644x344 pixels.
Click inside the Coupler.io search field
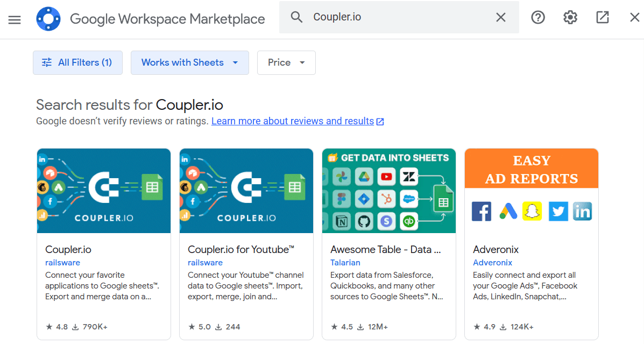click(398, 17)
